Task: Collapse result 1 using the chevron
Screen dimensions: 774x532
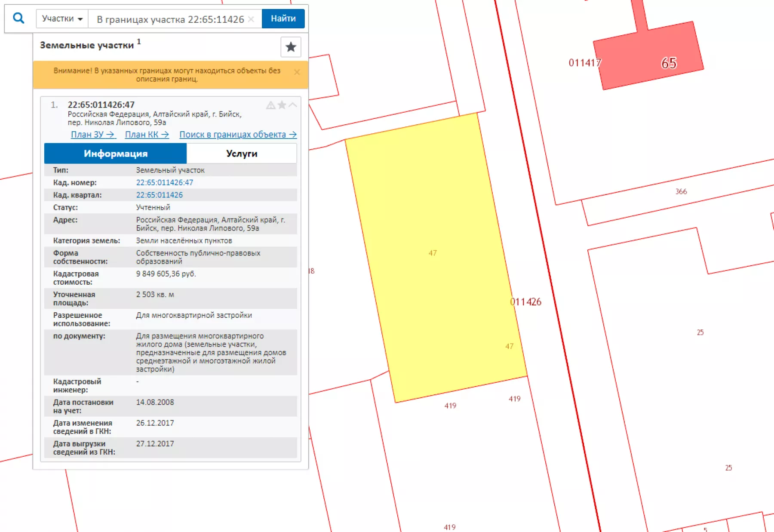Action: pyautogui.click(x=293, y=105)
